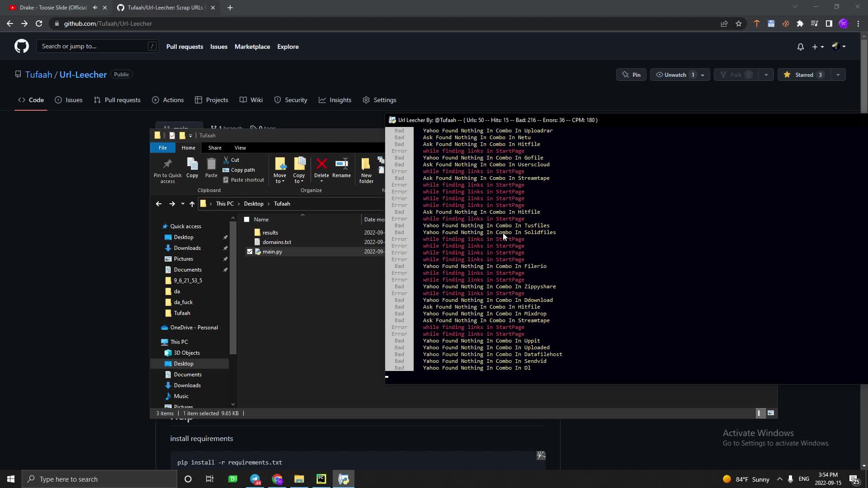Click Desktop in the breadcrumb path
Viewport: 868px width, 488px height.
(254, 204)
